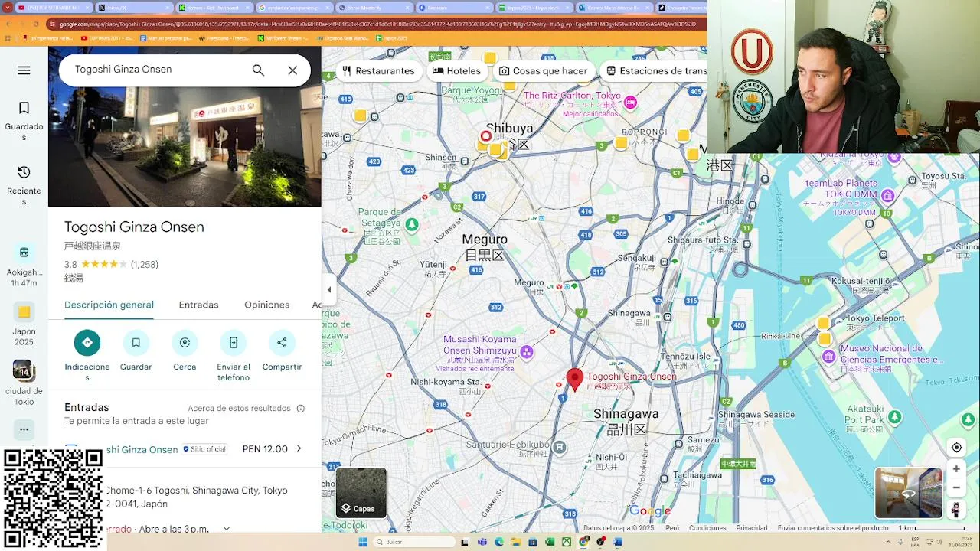Open the Musashi Koyama Onsen Shimizuyu marker
This screenshot has width=980, height=551.
pyautogui.click(x=527, y=352)
